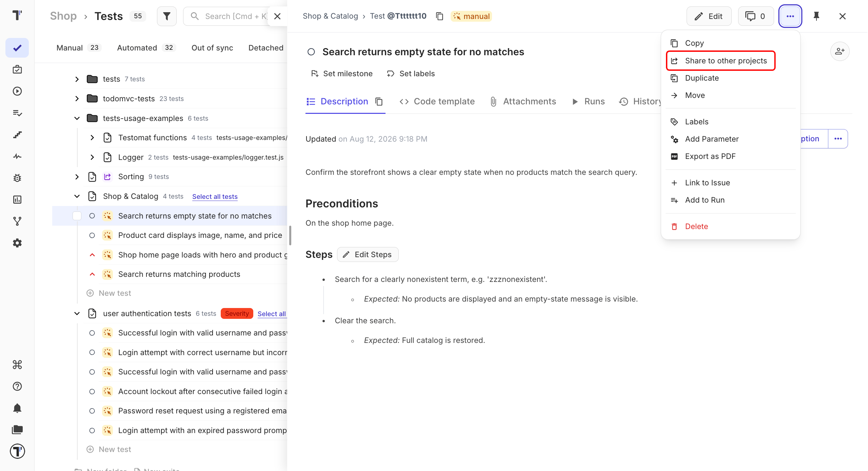
Task: Open the Plans checklist icon in sidebar
Action: 17,113
